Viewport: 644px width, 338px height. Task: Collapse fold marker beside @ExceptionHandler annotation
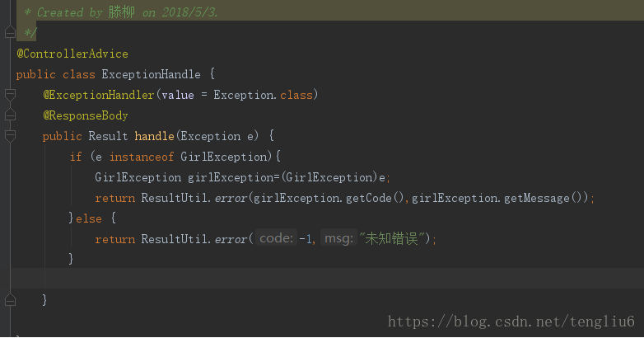tap(10, 95)
